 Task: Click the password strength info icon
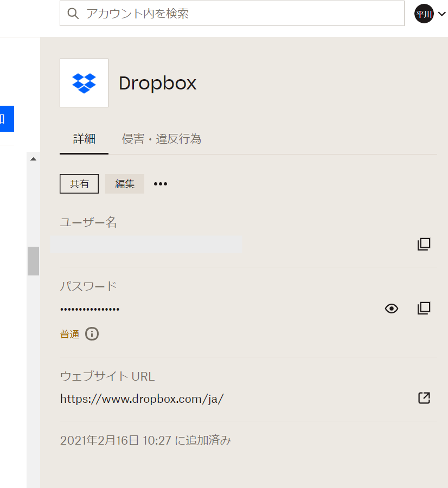(x=92, y=333)
